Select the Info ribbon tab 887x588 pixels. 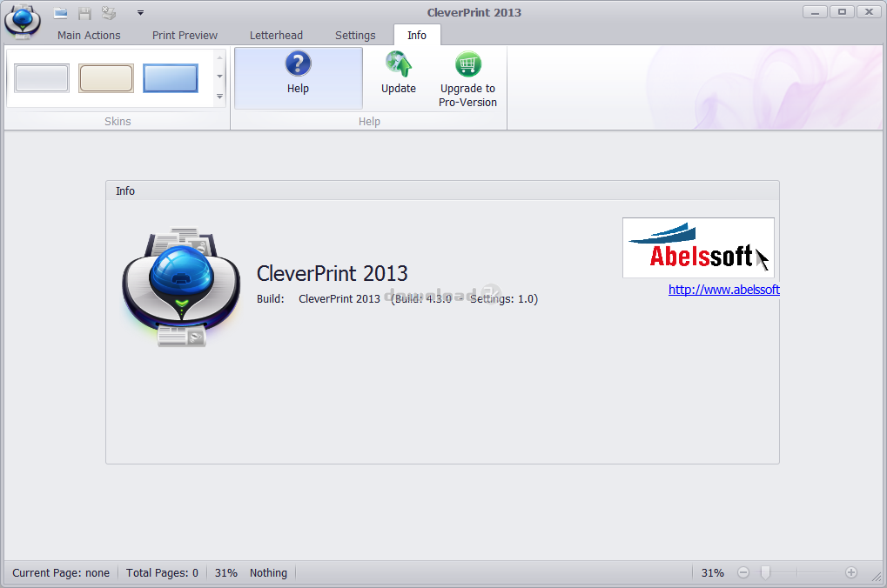[x=417, y=35]
